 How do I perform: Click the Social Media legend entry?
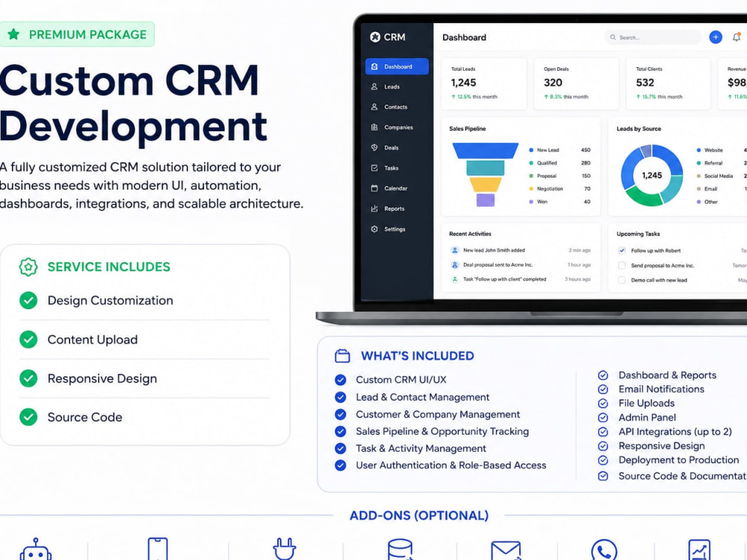coord(715,175)
